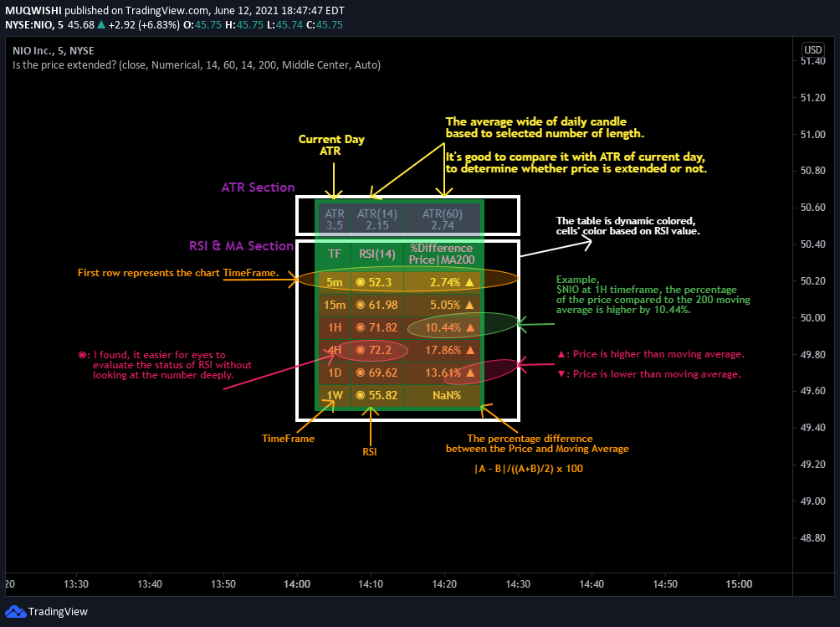Open the USD currency selector
Screen dimensions: 840x627
tap(812, 50)
